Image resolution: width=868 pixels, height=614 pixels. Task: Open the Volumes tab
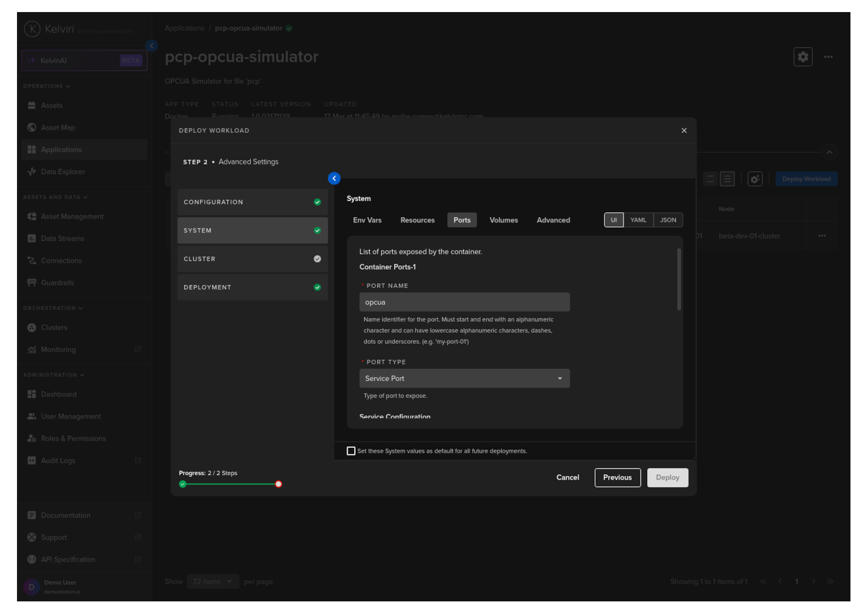pos(503,220)
